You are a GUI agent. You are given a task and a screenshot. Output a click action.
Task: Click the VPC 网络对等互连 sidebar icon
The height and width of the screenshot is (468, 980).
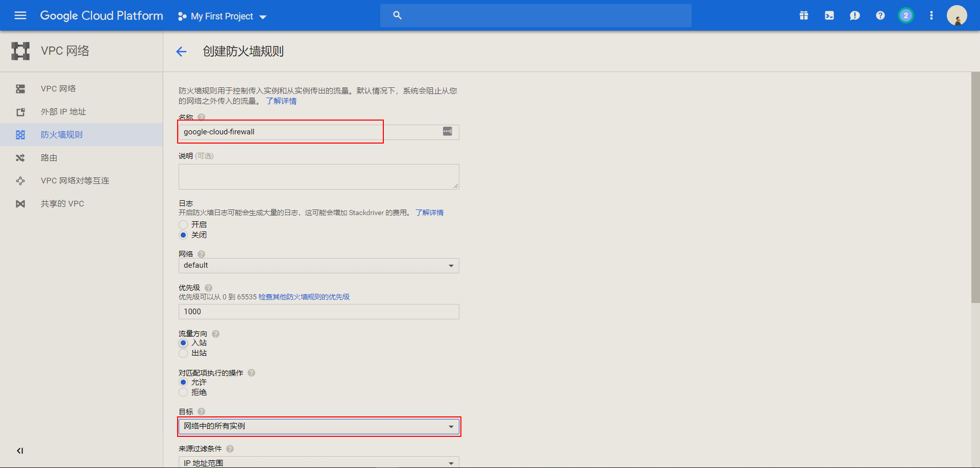point(20,181)
